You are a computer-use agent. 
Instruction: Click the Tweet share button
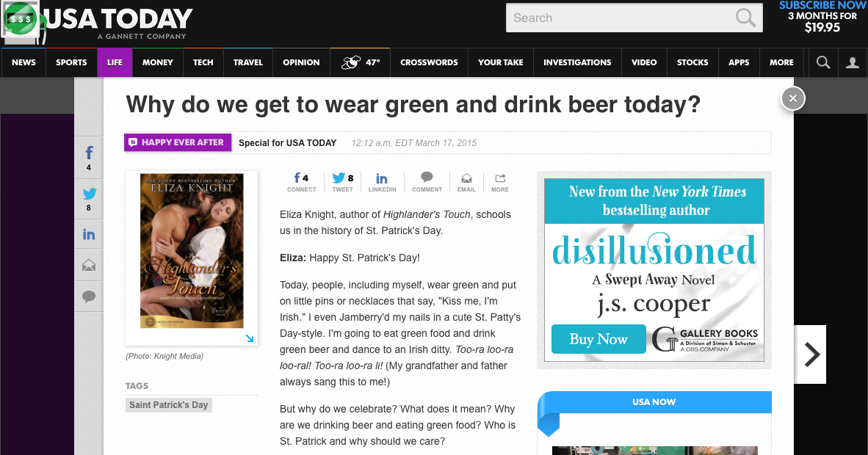click(343, 182)
